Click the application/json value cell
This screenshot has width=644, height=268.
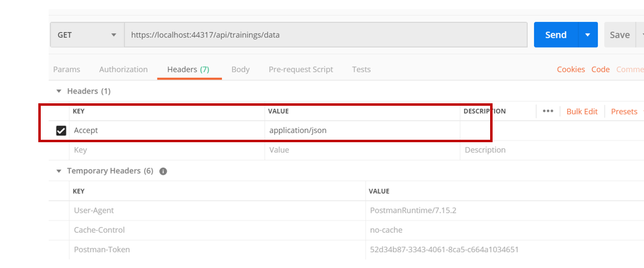[362, 131]
